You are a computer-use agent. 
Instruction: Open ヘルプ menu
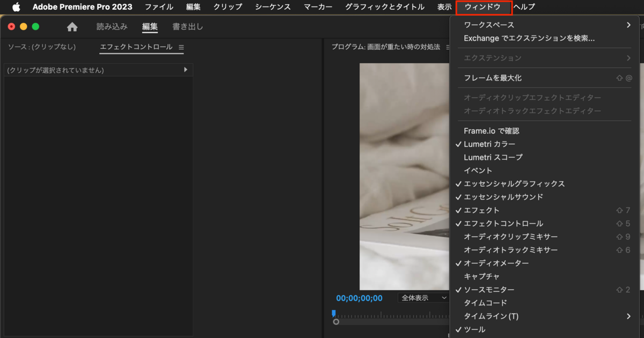pos(524,7)
